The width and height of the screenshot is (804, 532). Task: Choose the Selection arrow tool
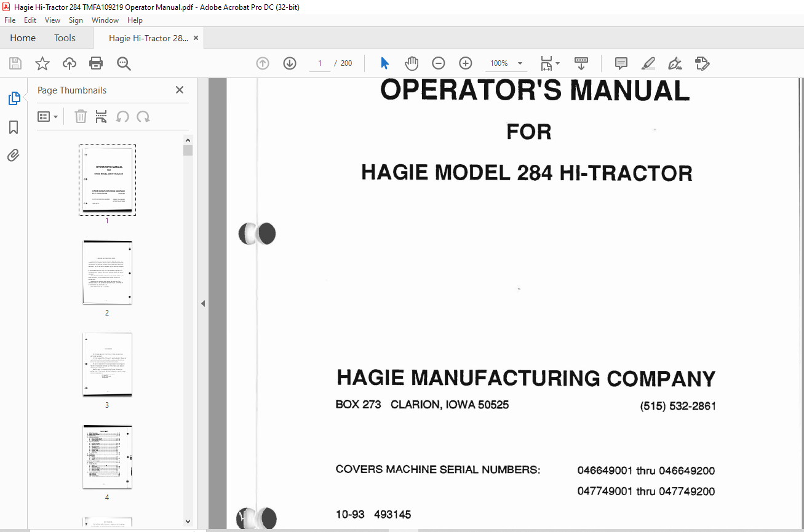pyautogui.click(x=385, y=63)
